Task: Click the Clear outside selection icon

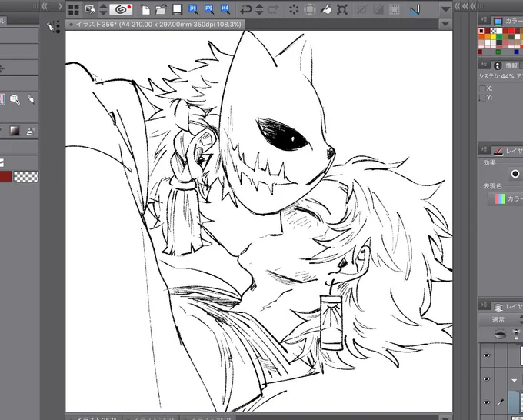Action: pos(309,9)
